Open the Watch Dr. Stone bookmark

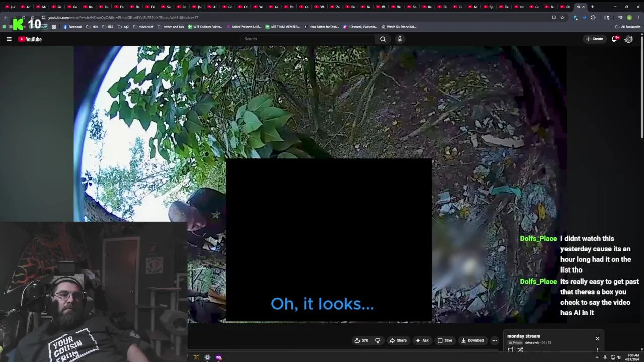pos(398,27)
